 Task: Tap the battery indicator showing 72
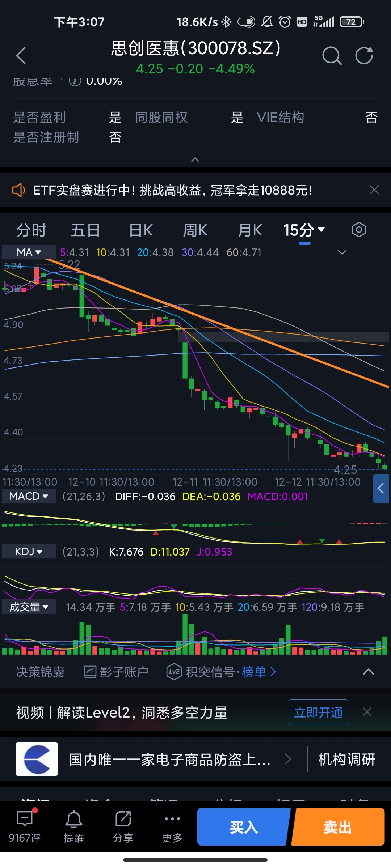click(352, 22)
